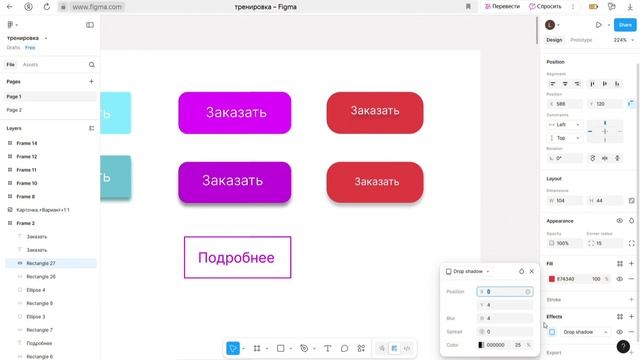640x360 pixels.
Task: Flip vertical icon in Rotation row
Action: [x=617, y=158]
